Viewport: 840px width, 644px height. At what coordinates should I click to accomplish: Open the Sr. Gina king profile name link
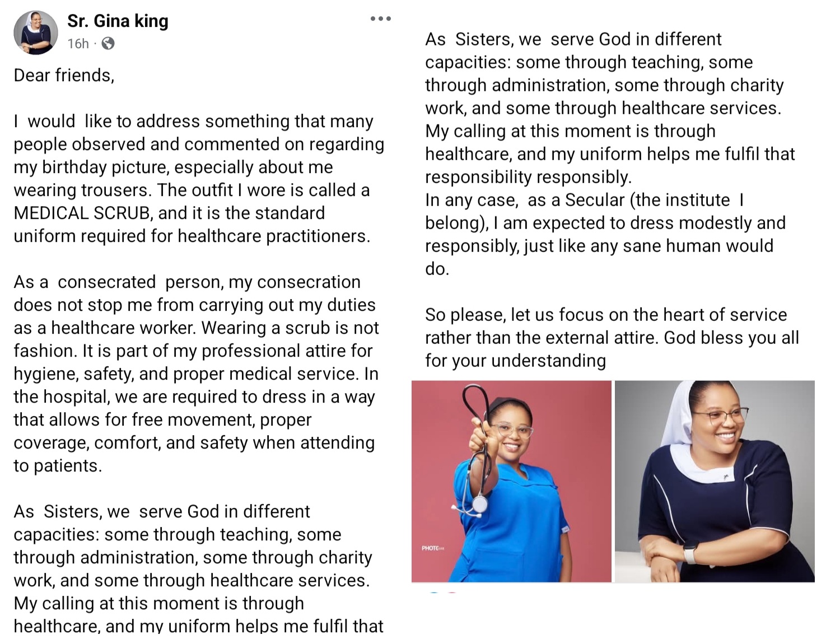click(118, 21)
